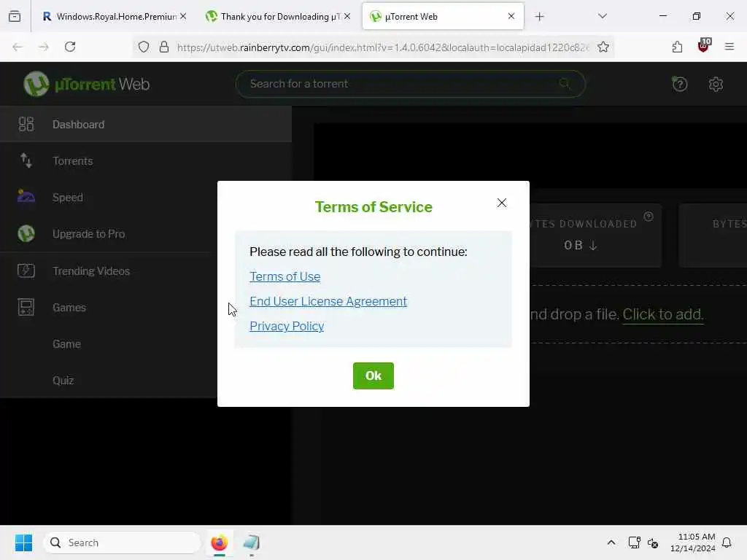The width and height of the screenshot is (747, 560).
Task: Go forward to next page
Action: [44, 47]
